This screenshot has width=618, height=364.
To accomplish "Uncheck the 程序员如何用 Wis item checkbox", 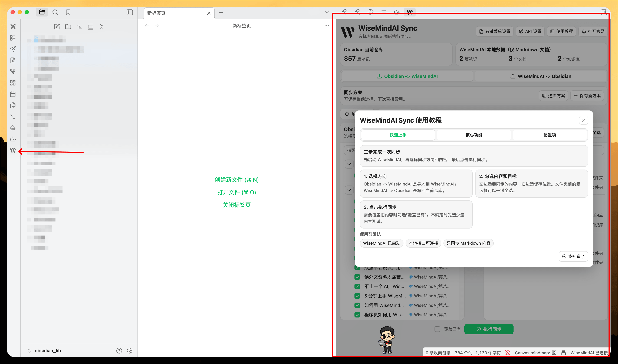I will pos(357,315).
